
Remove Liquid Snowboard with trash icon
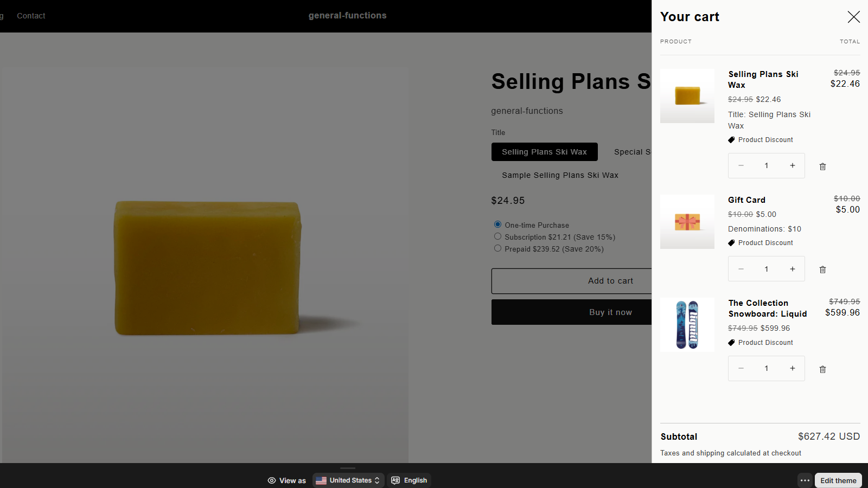click(822, 369)
